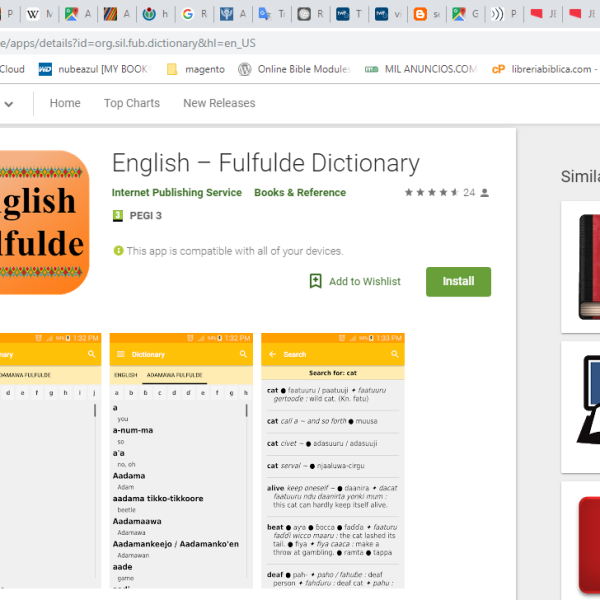Open the sound waves icon tab
This screenshot has height=600, width=600.
[x=504, y=14]
